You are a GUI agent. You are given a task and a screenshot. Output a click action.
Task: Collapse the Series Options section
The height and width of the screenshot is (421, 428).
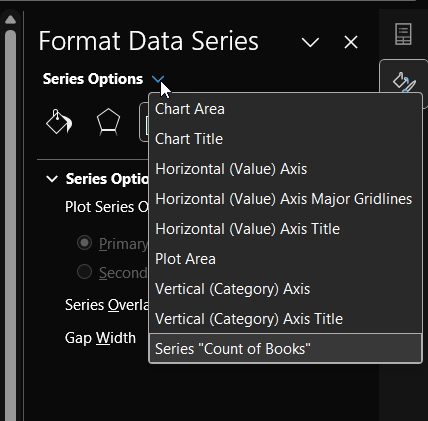click(52, 179)
